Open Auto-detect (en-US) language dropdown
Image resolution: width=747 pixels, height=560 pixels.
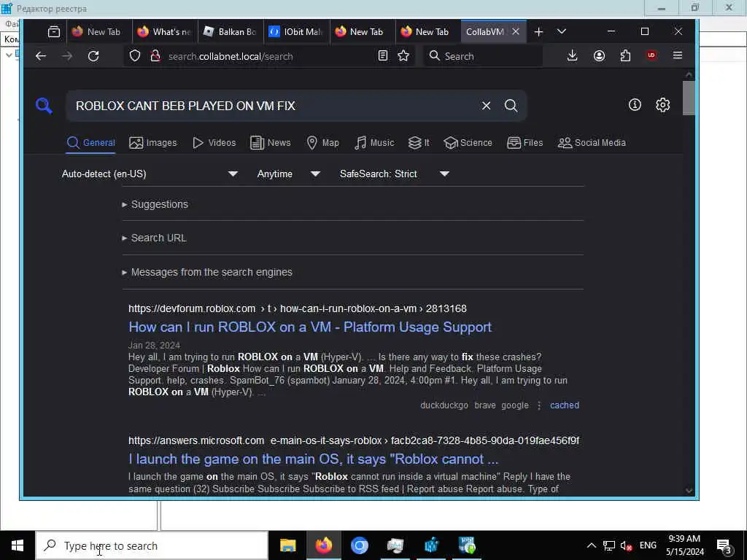(150, 174)
